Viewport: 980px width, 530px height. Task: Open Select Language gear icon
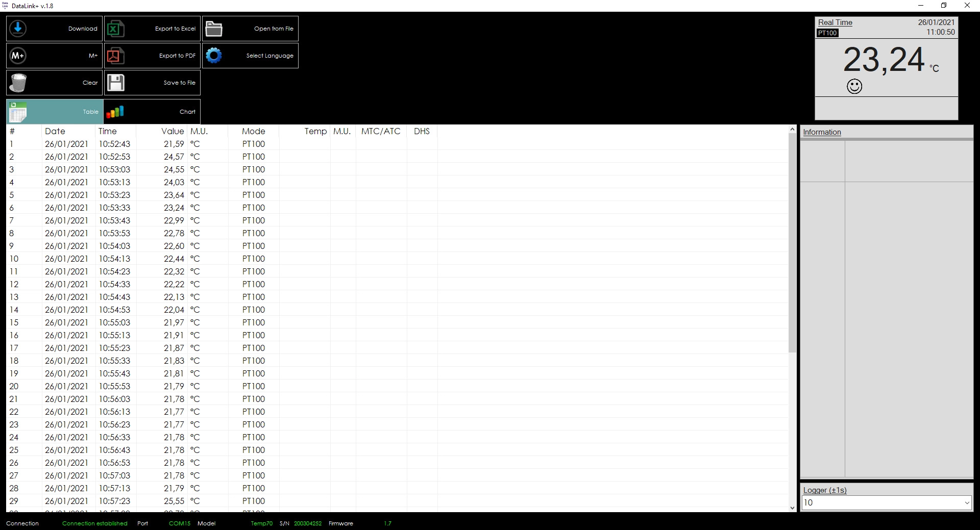click(x=213, y=56)
